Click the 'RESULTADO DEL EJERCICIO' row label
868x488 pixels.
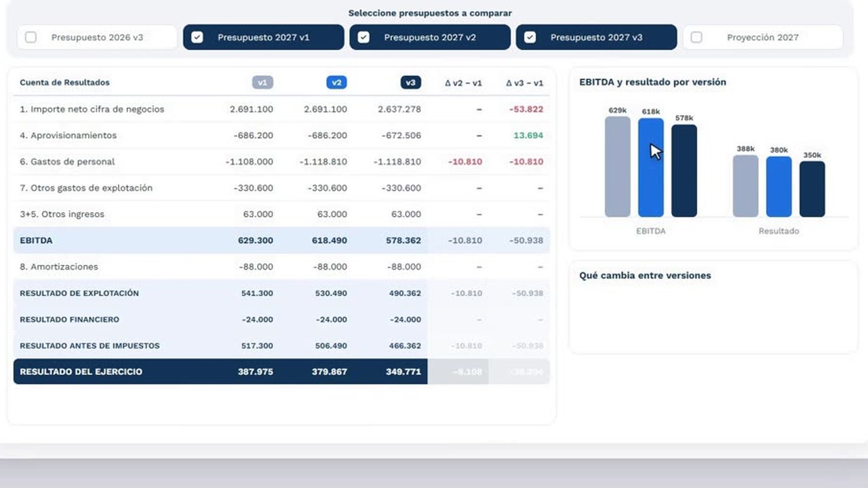click(81, 372)
